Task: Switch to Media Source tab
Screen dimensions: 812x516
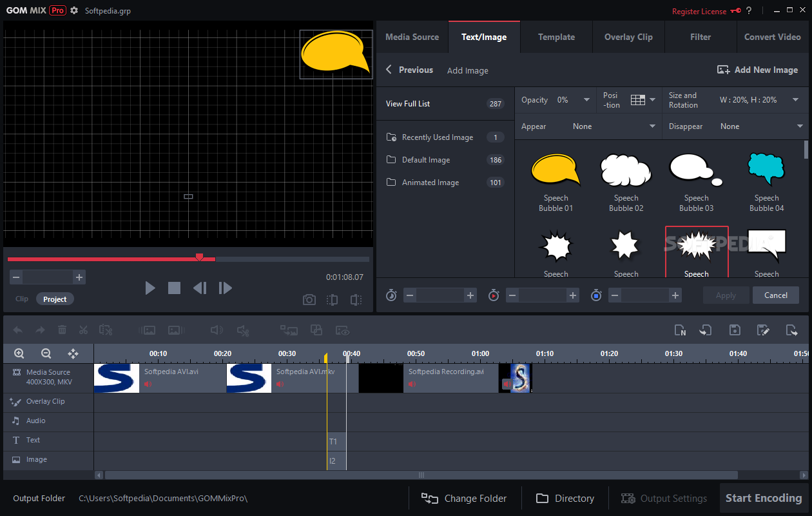Action: pyautogui.click(x=412, y=37)
